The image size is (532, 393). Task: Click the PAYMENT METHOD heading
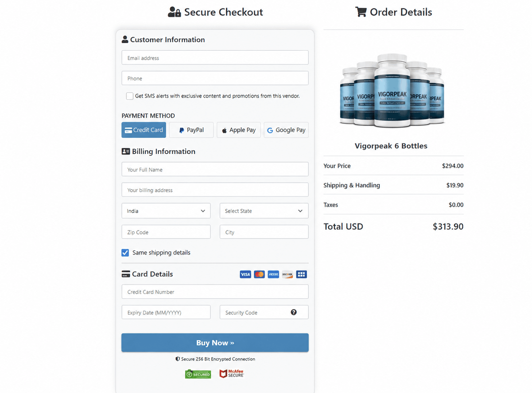pos(148,116)
